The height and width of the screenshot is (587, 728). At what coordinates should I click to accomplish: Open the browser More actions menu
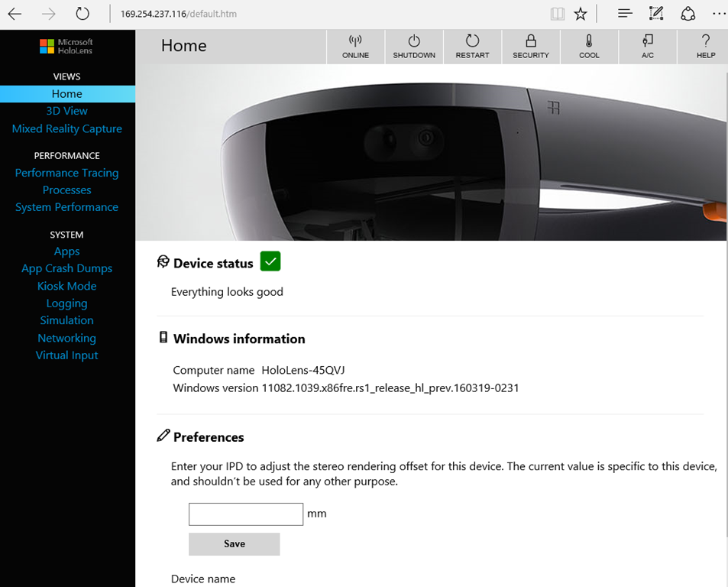718,14
